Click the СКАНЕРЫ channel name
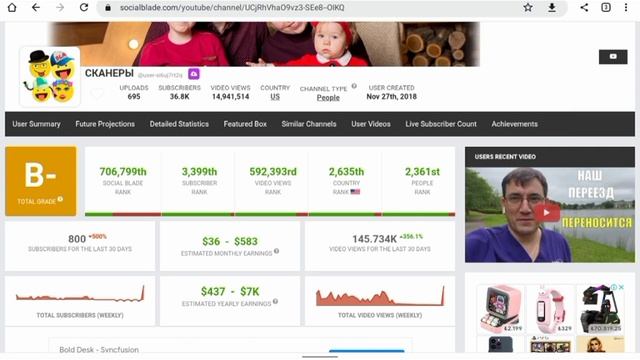This screenshot has width=640, height=360. pos(109,73)
